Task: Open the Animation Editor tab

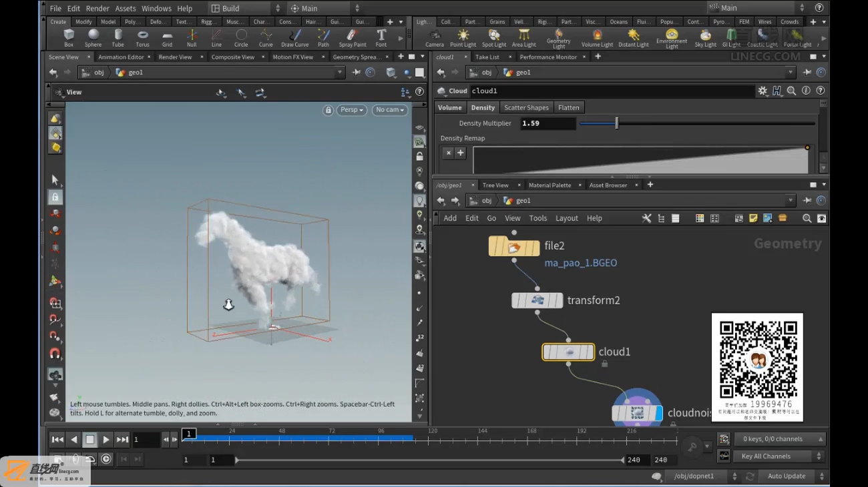Action: point(121,57)
